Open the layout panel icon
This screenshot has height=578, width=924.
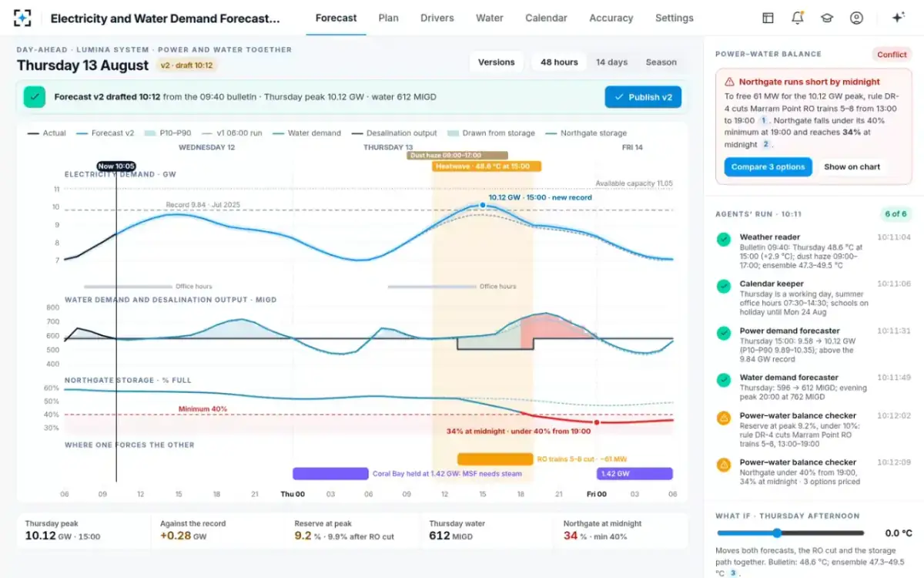point(768,18)
